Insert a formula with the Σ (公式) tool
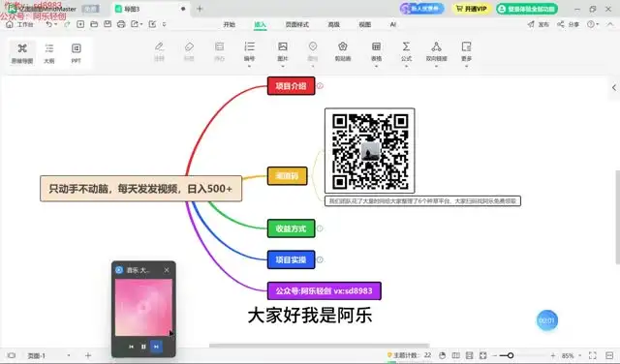 point(406,51)
